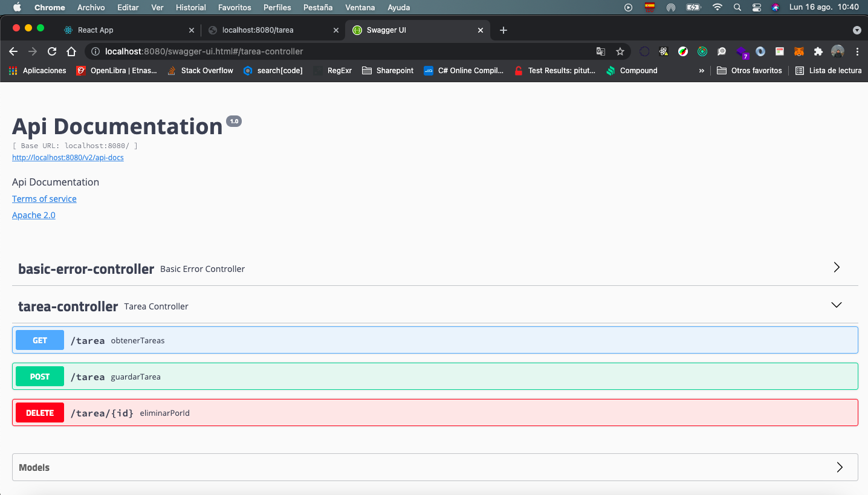Open the search[code] bookmark

coord(273,71)
